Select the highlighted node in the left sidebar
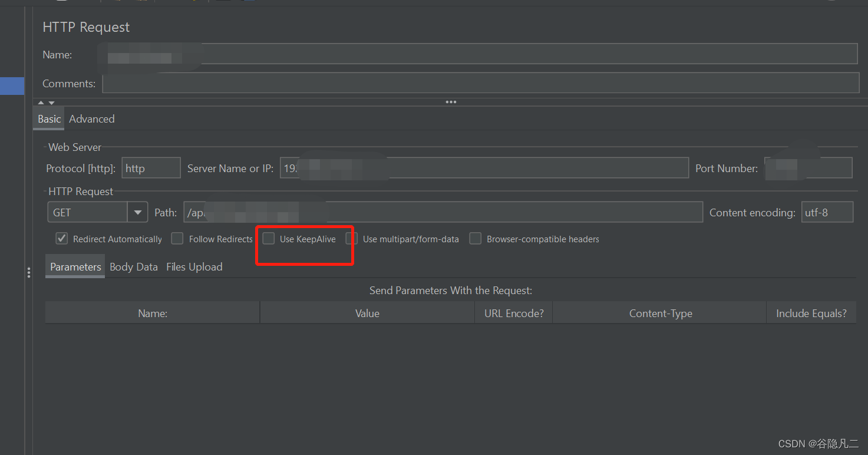The height and width of the screenshot is (455, 868). click(12, 86)
